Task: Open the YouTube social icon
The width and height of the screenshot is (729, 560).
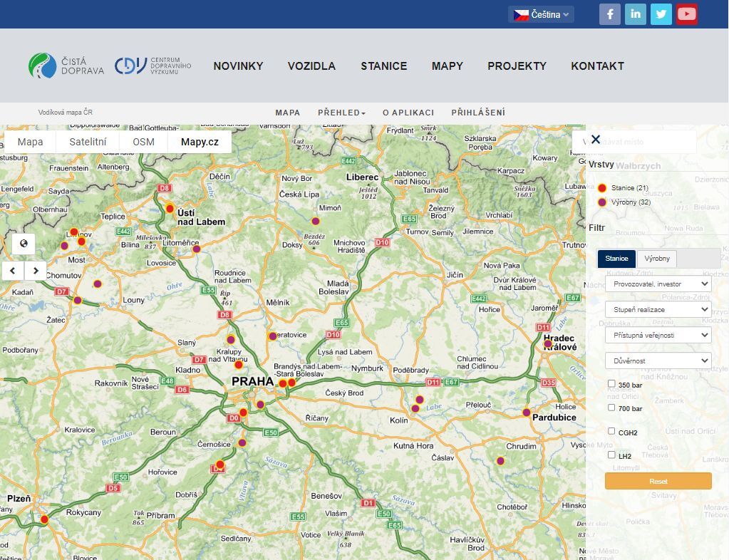Action: click(686, 14)
